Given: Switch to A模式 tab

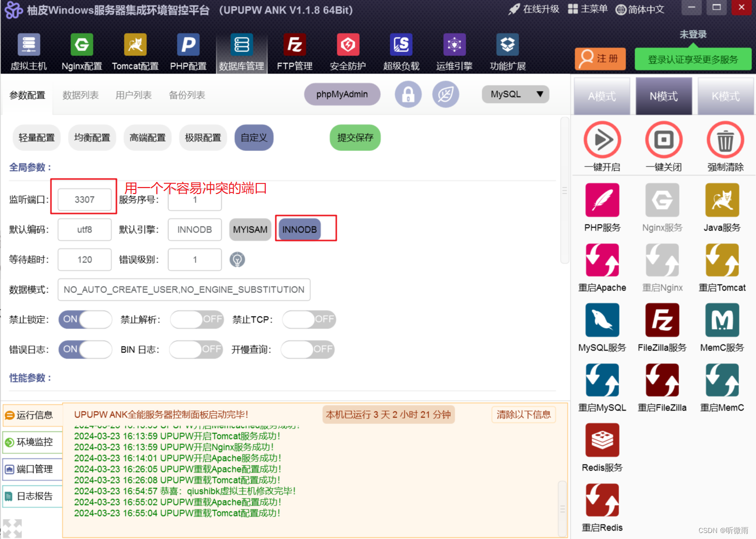Looking at the screenshot, I should [602, 96].
